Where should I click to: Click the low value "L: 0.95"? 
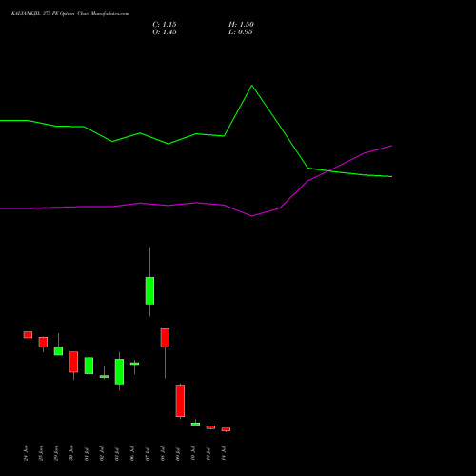pyautogui.click(x=241, y=32)
